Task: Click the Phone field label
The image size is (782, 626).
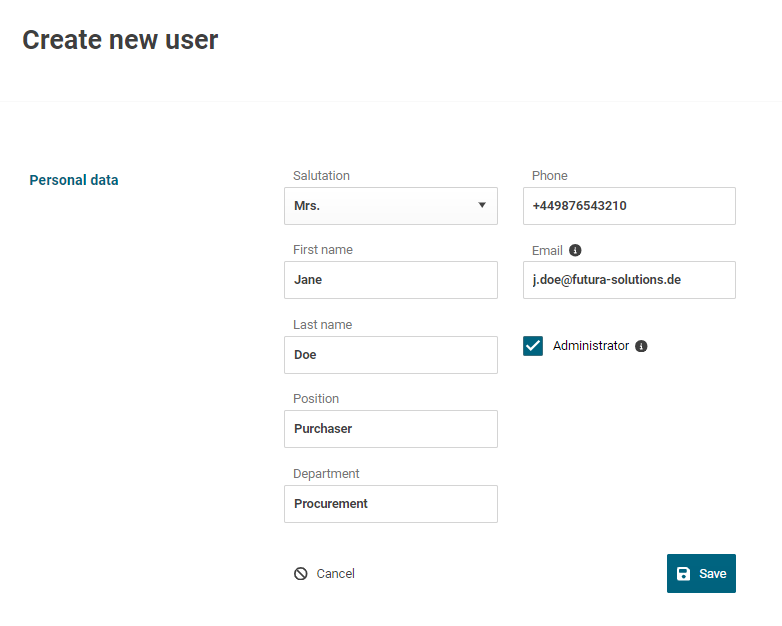Action: coord(549,176)
